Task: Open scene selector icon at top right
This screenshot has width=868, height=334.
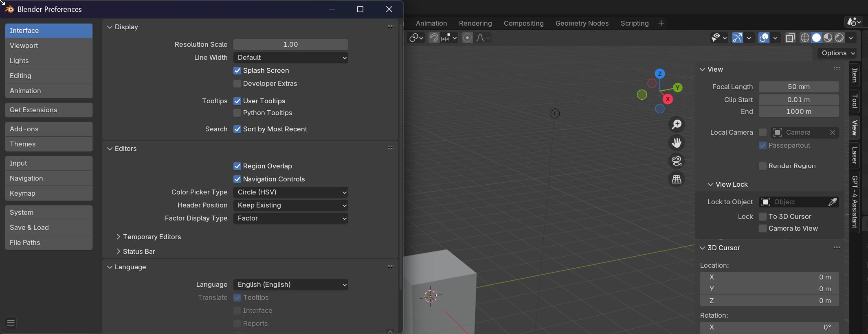Action: coord(853,22)
